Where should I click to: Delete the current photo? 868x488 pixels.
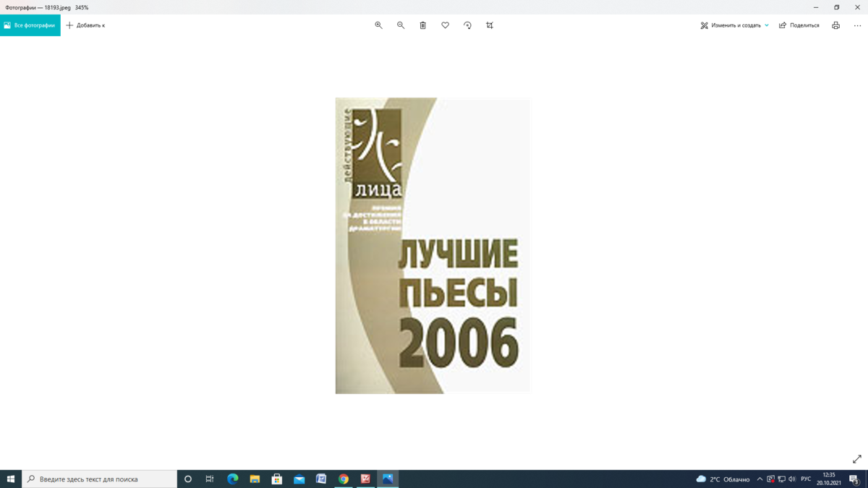pyautogui.click(x=422, y=25)
